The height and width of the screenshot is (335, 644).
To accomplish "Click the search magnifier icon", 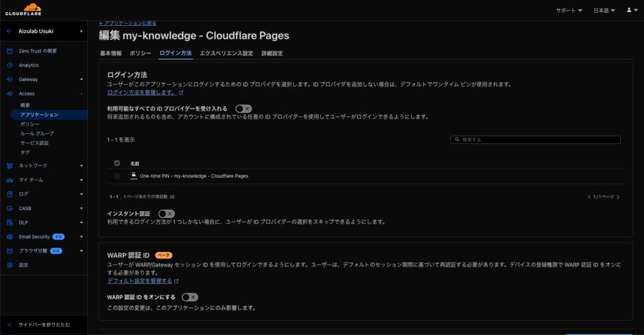I will click(457, 140).
